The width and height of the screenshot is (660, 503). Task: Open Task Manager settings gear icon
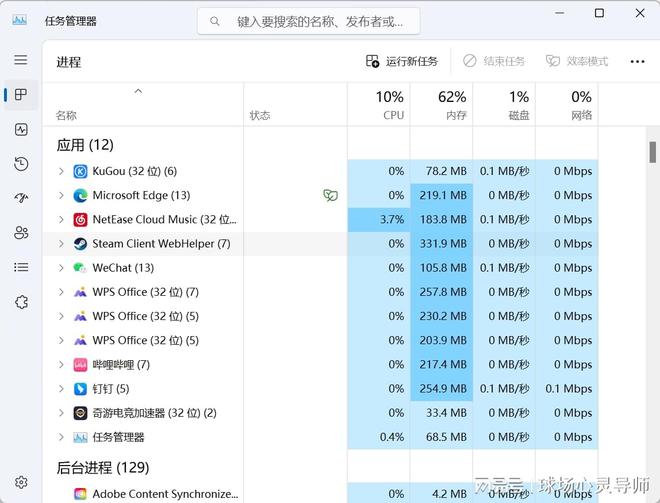pyautogui.click(x=21, y=482)
